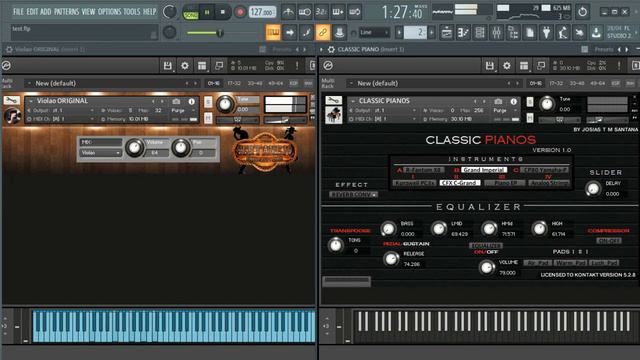Save in CLASSIC PIANO Kontakt with floppy icon

tap(490, 65)
